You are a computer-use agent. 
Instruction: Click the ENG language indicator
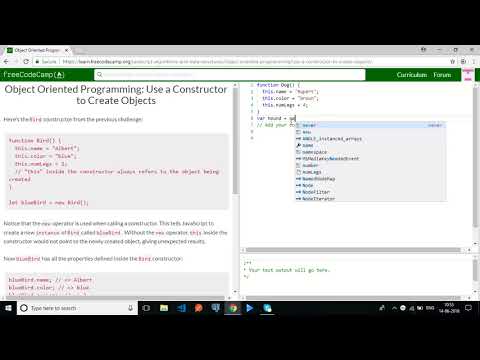pyautogui.click(x=430, y=308)
